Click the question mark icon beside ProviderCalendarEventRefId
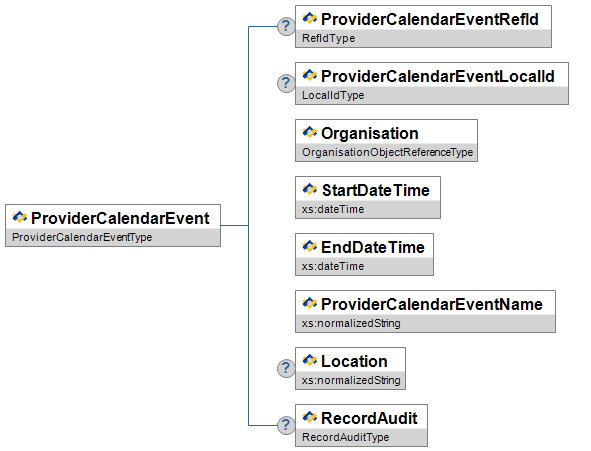The image size is (591, 451). (286, 26)
